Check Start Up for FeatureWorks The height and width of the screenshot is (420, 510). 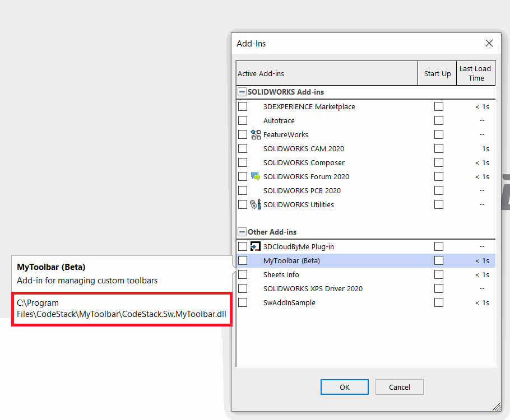tap(439, 134)
